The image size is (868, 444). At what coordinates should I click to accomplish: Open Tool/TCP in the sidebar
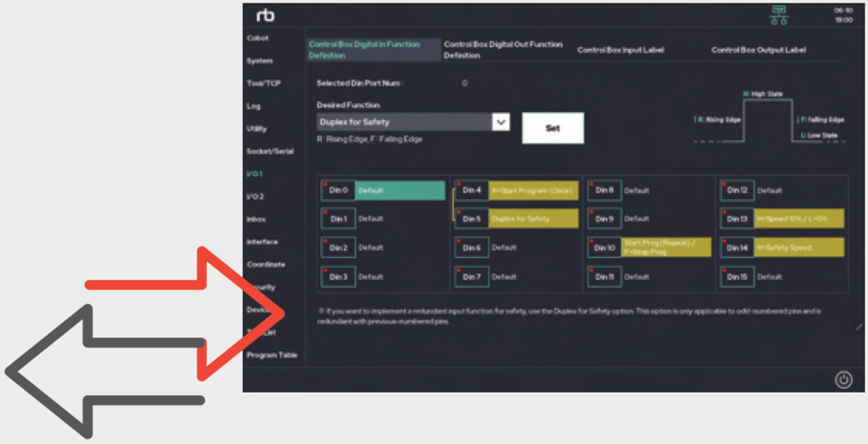point(263,83)
